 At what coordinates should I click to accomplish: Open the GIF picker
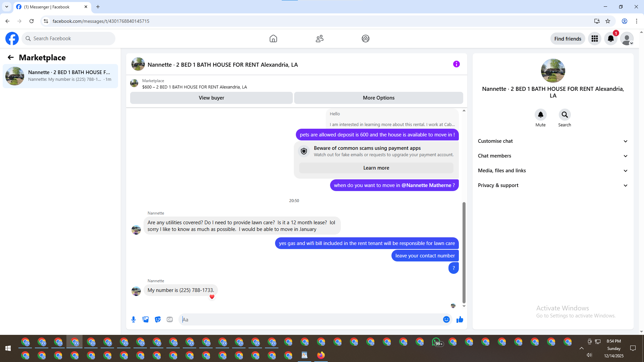tap(170, 319)
